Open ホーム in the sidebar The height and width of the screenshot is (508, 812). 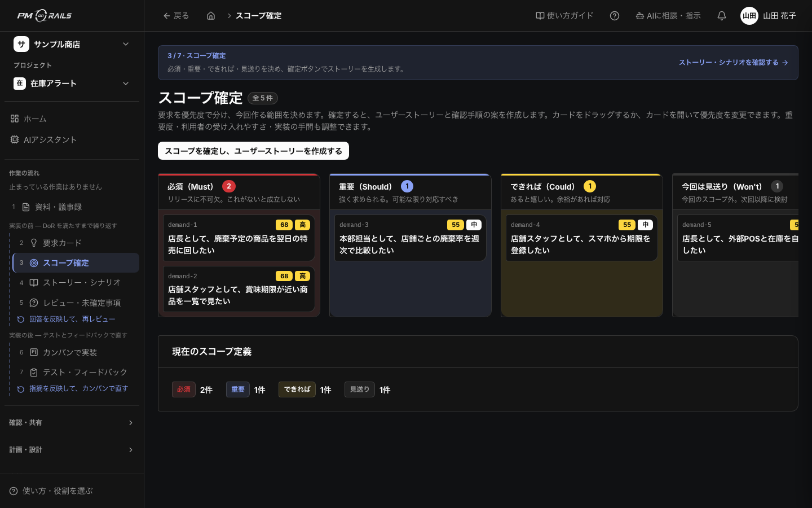coord(72,119)
